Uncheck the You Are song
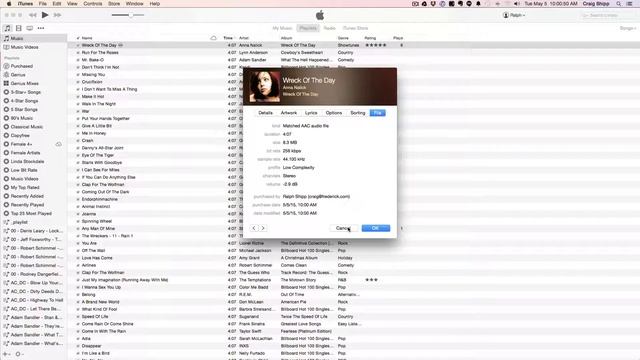This screenshot has height=360, width=640. point(78,243)
